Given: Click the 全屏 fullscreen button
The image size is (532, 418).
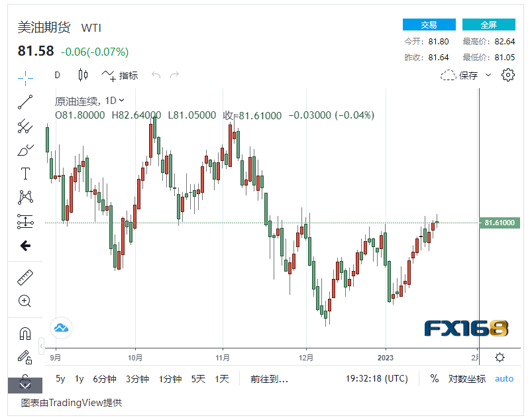Looking at the screenshot, I should click(488, 25).
